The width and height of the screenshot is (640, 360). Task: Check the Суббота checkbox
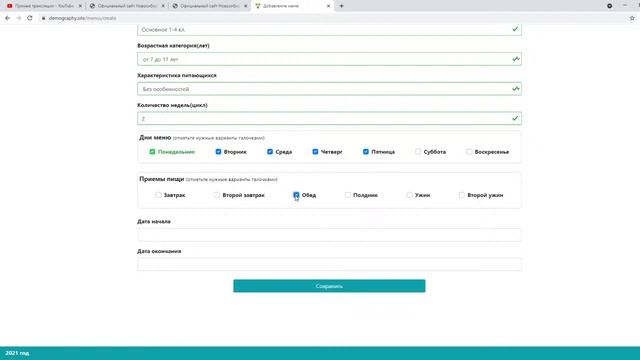[x=418, y=152]
